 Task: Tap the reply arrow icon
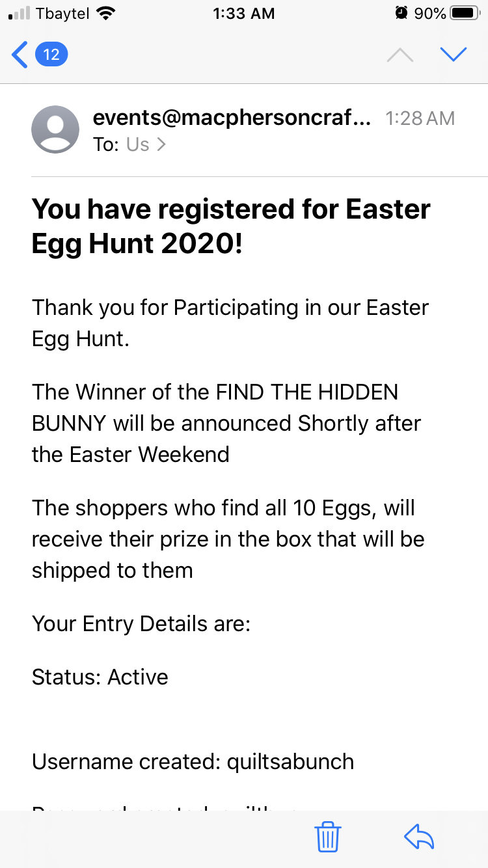click(x=418, y=835)
